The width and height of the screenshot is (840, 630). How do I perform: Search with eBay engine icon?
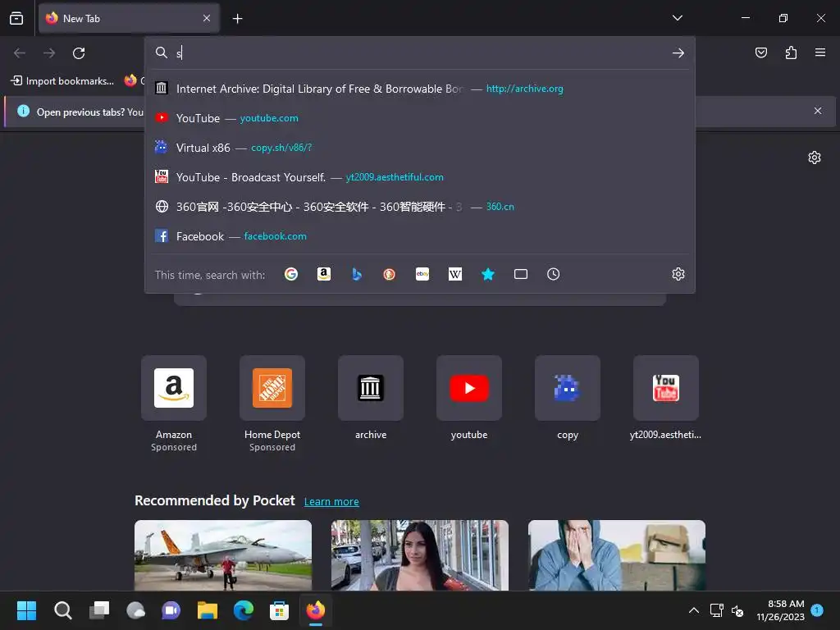click(422, 274)
